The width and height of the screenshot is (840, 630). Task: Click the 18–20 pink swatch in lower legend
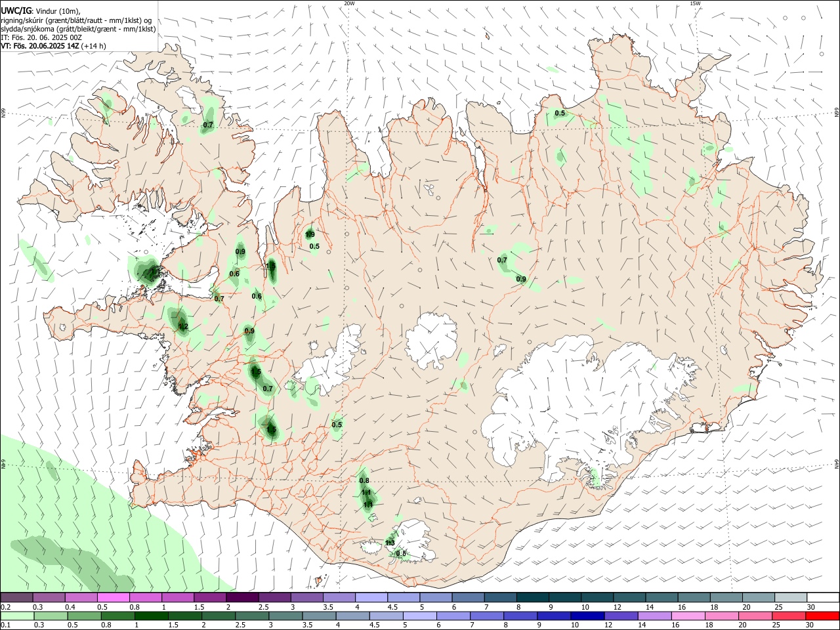point(722,616)
